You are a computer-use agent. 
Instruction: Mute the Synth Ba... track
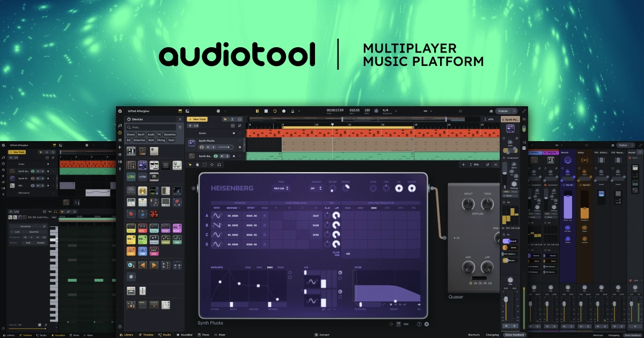[x=222, y=156]
